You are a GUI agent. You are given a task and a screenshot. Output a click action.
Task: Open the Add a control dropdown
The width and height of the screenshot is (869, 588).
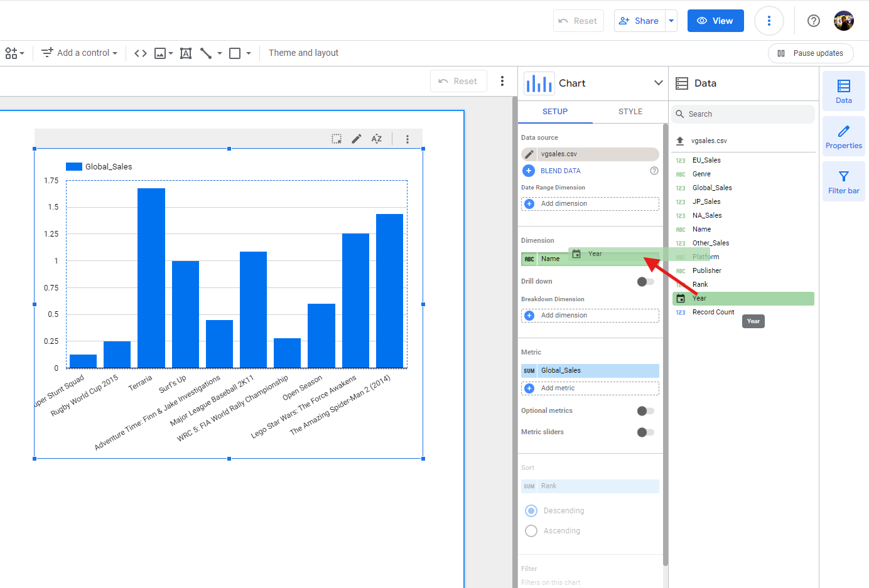[x=80, y=53]
